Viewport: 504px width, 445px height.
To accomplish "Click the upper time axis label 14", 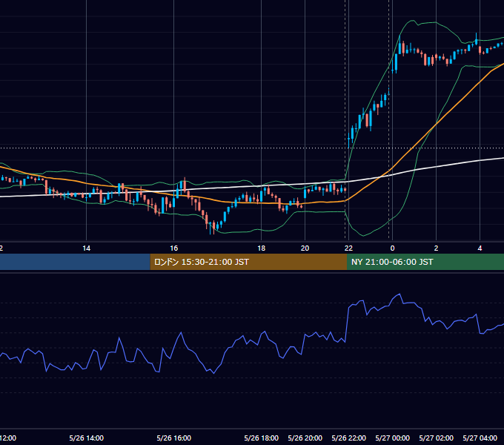I will pos(87,248).
